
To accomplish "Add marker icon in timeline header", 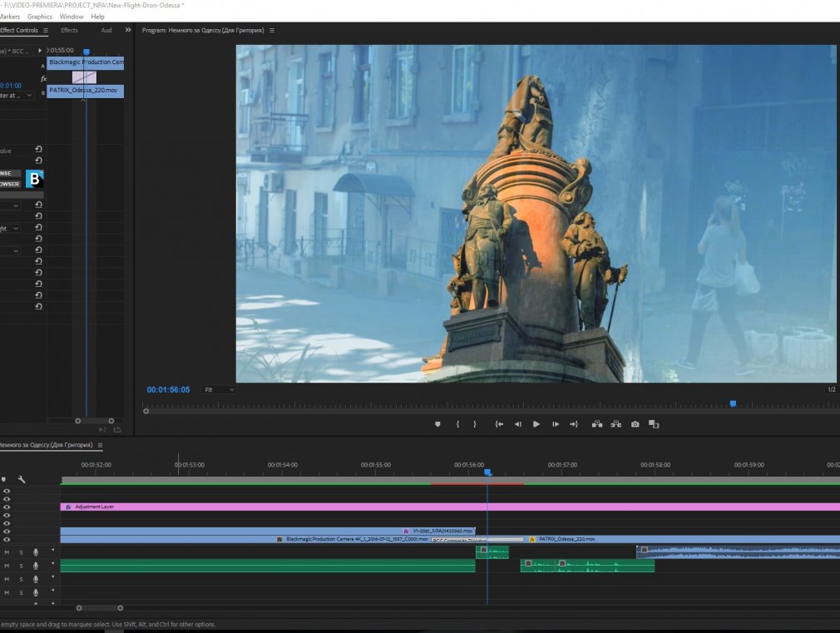I will pyautogui.click(x=4, y=479).
